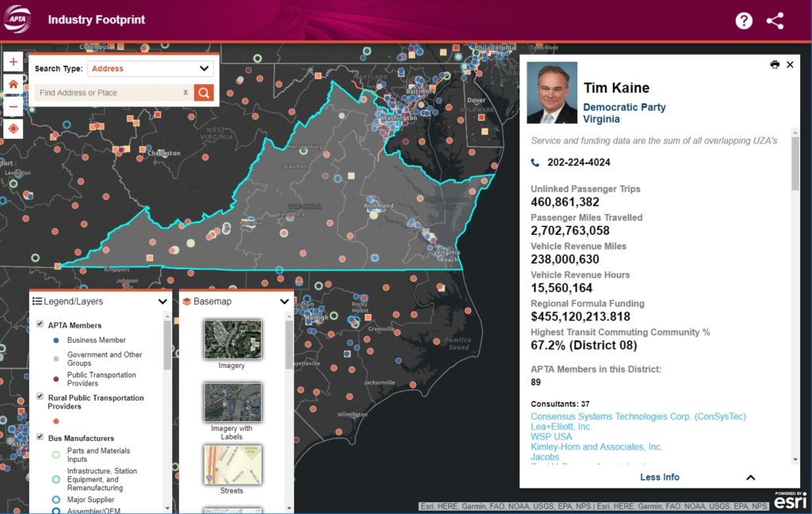Click the info panel scroll down arrow
812x514 pixels.
tap(795, 459)
